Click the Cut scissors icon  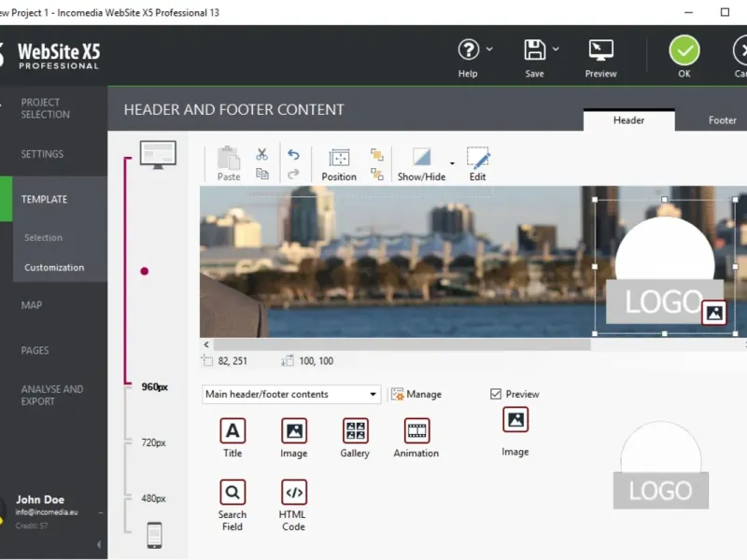pyautogui.click(x=262, y=154)
